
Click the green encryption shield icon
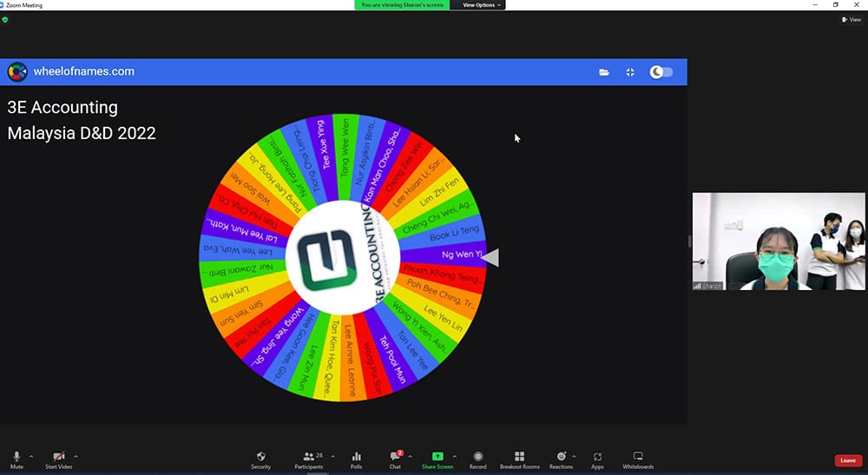[5, 19]
